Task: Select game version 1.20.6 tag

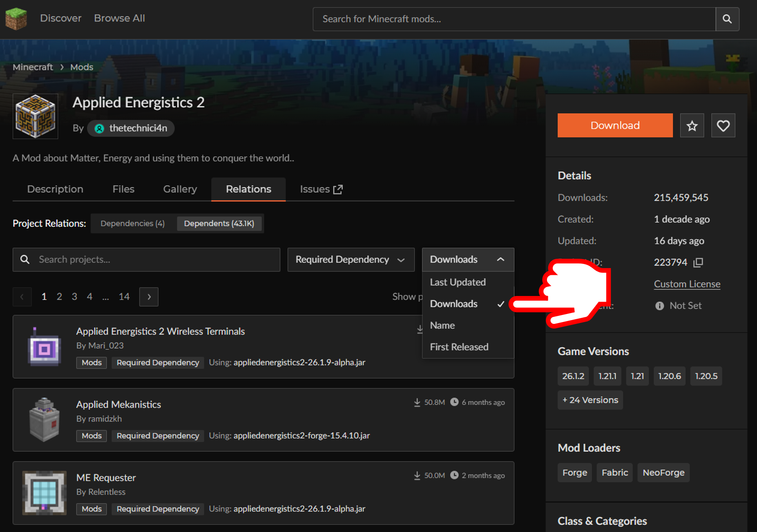Action: tap(669, 376)
